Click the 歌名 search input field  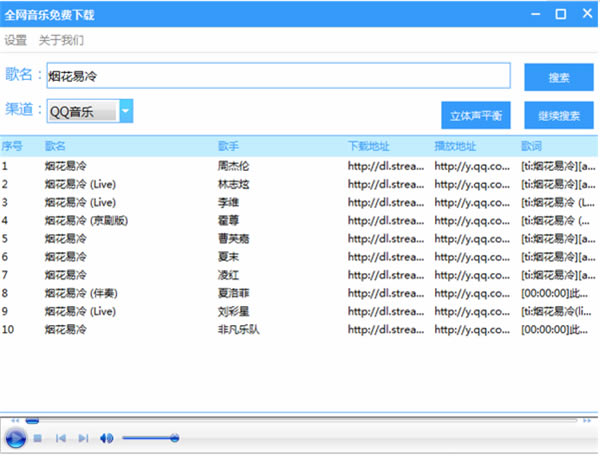pos(278,76)
